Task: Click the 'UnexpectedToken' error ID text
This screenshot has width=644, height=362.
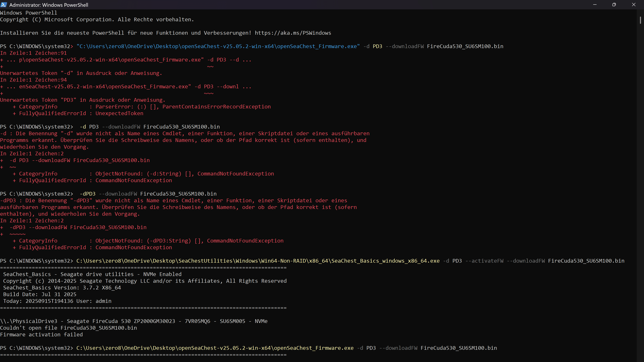Action: click(x=119, y=113)
